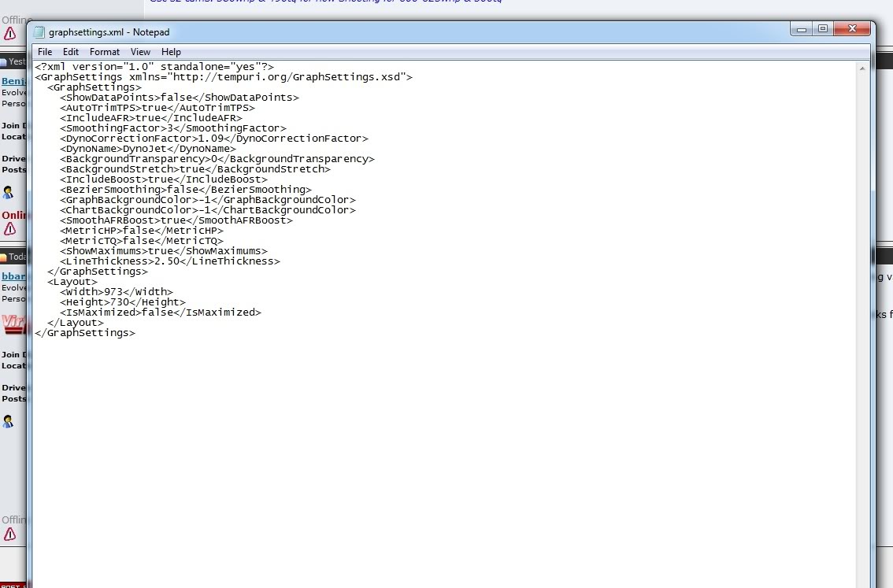Click the IncludeBoost true line
The height and width of the screenshot is (588, 893).
(164, 179)
